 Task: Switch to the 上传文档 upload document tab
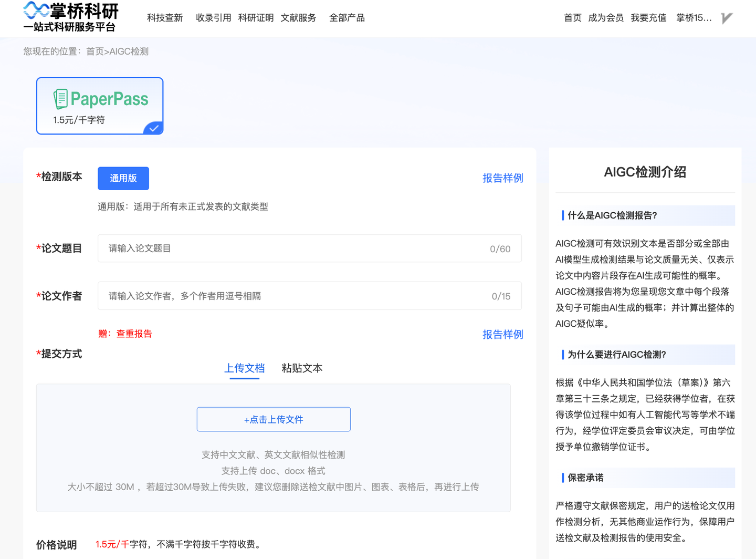tap(244, 368)
